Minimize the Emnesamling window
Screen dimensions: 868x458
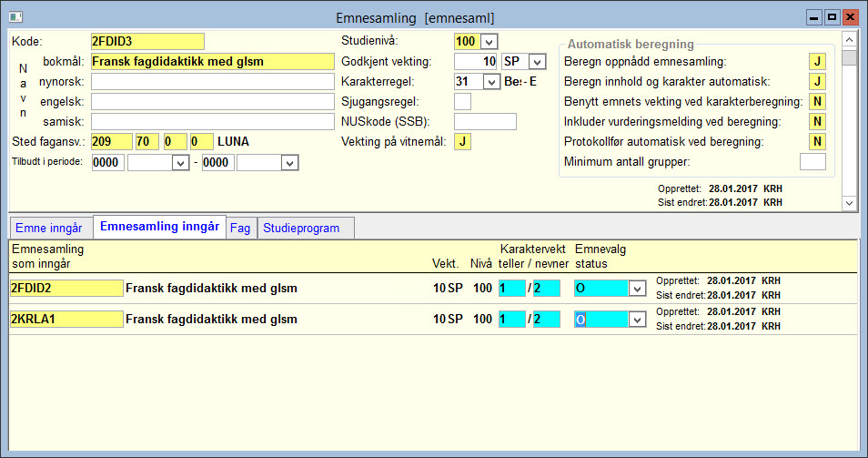pos(813,17)
